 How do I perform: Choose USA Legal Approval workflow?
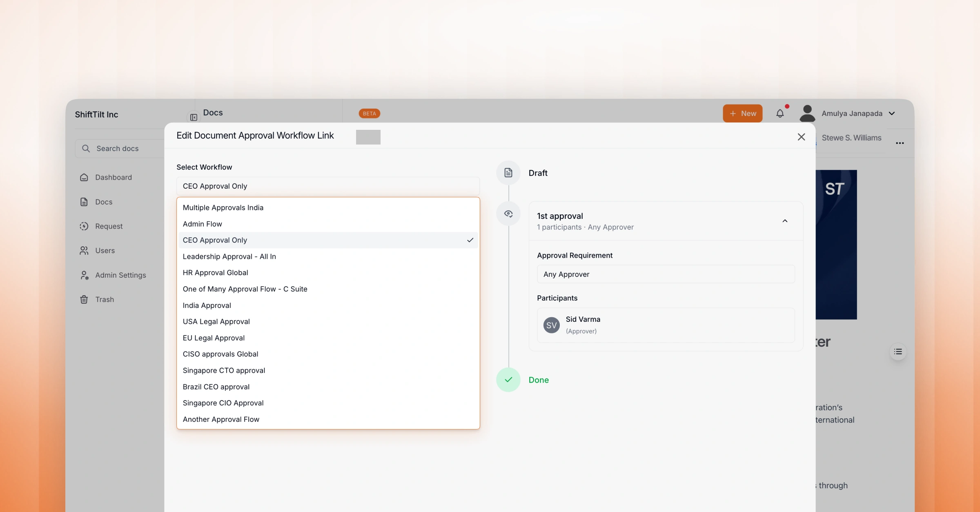[x=328, y=321]
